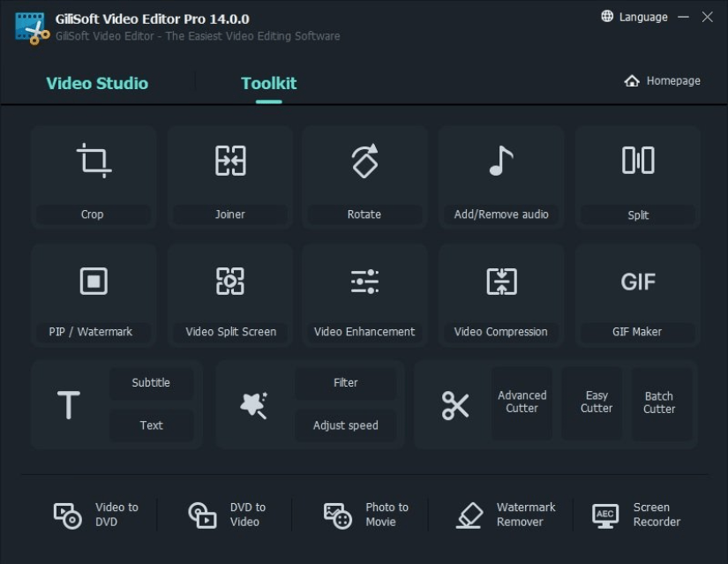Launch PIP / Watermark tool

pyautogui.click(x=93, y=296)
